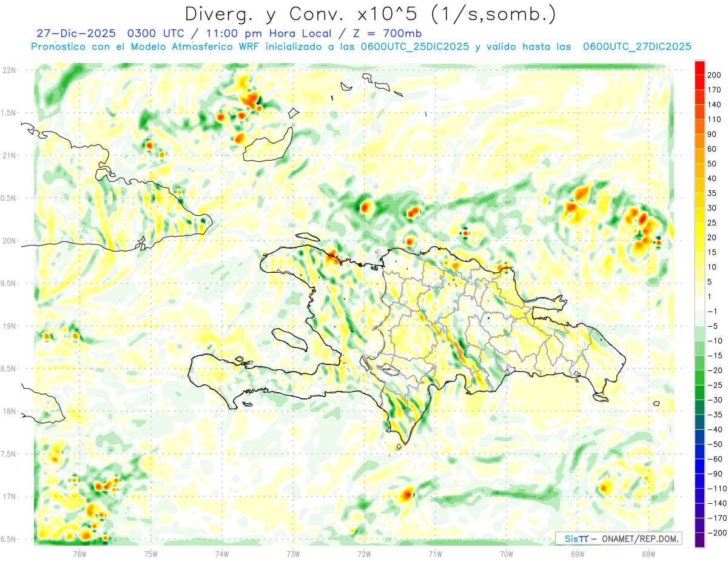Screen dimensions: 728x562
Task: Click the '75W' longitude label
Action: point(151,554)
